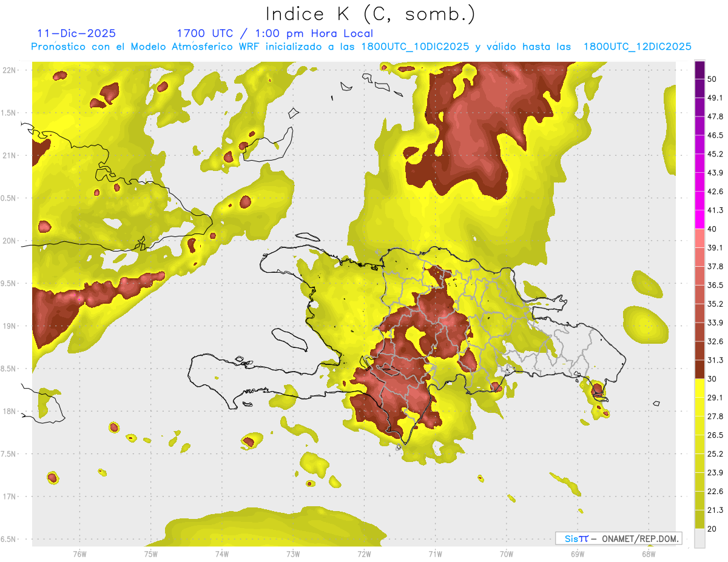Click the colorbar value 36.5
Image resolution: width=728 pixels, height=562 pixels.
coord(715,285)
